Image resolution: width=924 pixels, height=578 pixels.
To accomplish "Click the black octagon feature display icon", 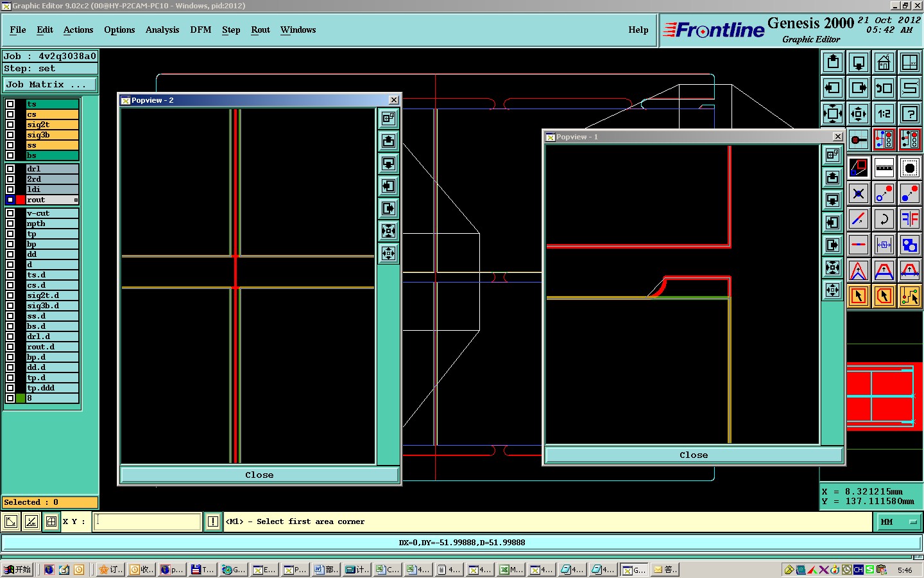I will point(910,168).
